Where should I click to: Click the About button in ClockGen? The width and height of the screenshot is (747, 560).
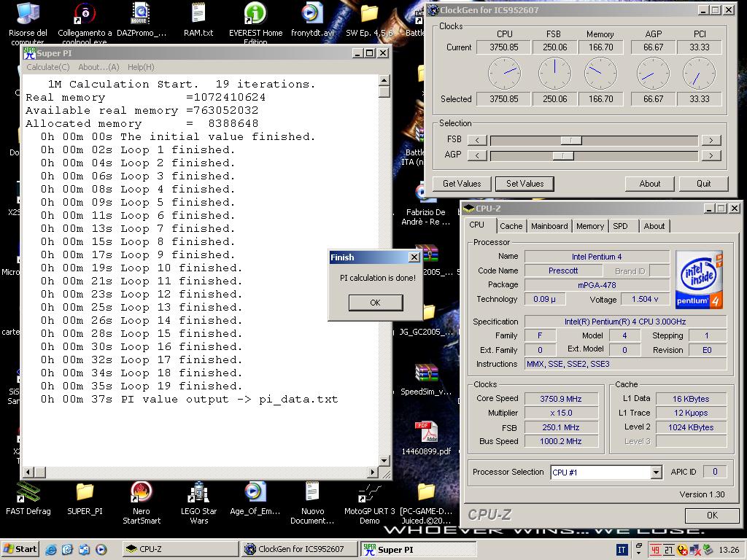(x=650, y=184)
